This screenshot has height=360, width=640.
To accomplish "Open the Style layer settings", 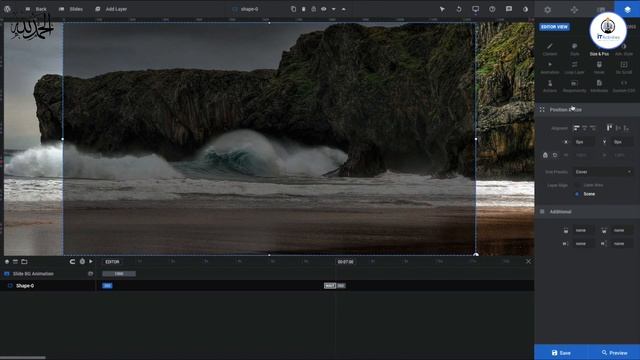I will pos(575,49).
